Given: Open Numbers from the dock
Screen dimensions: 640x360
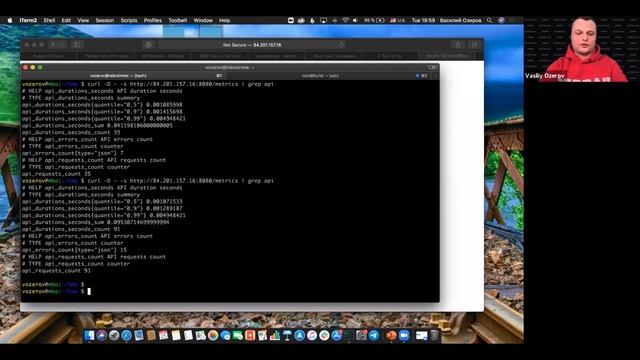Looking at the screenshot, I should pos(275,336).
